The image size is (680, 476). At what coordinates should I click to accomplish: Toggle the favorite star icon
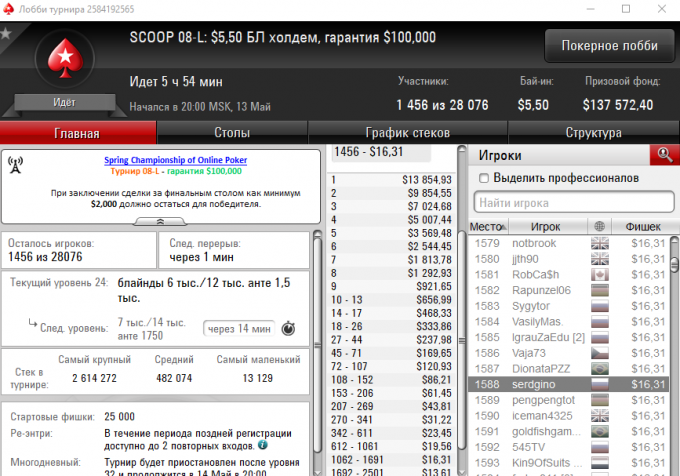(6, 33)
